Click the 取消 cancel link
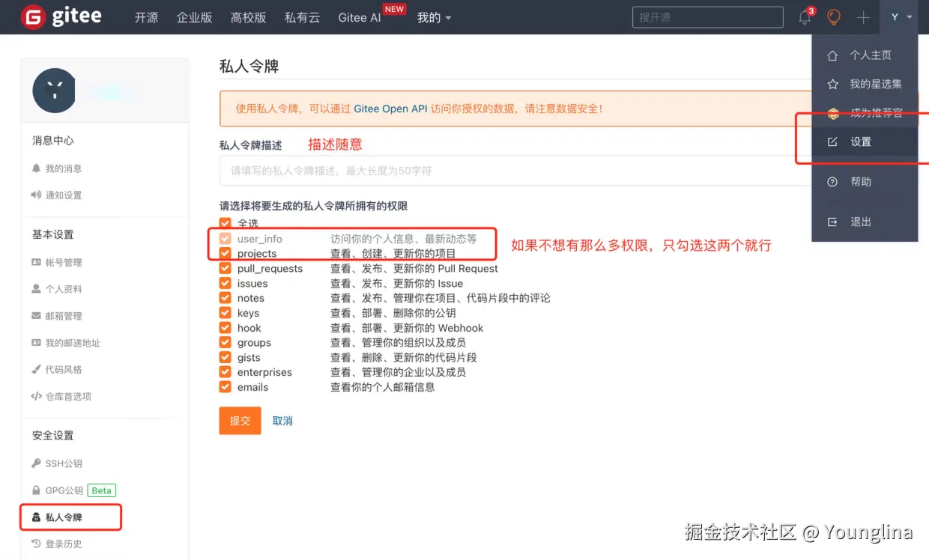 pos(282,421)
